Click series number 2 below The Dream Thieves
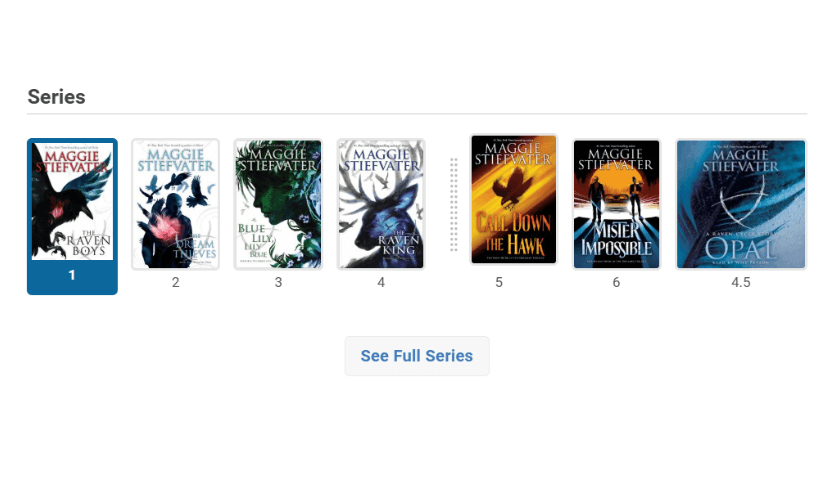 (175, 282)
